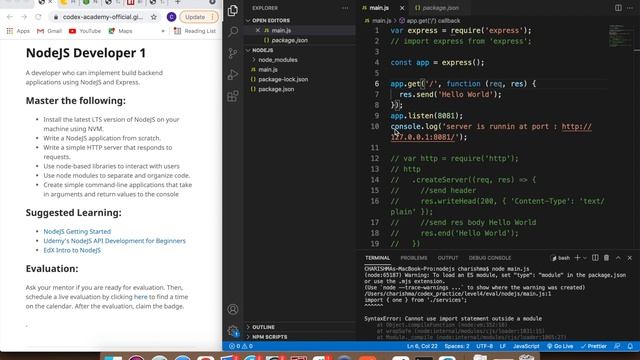640x360 pixels.
Task: Open Apps shortcut in bookmarks bar
Action: 18,31
